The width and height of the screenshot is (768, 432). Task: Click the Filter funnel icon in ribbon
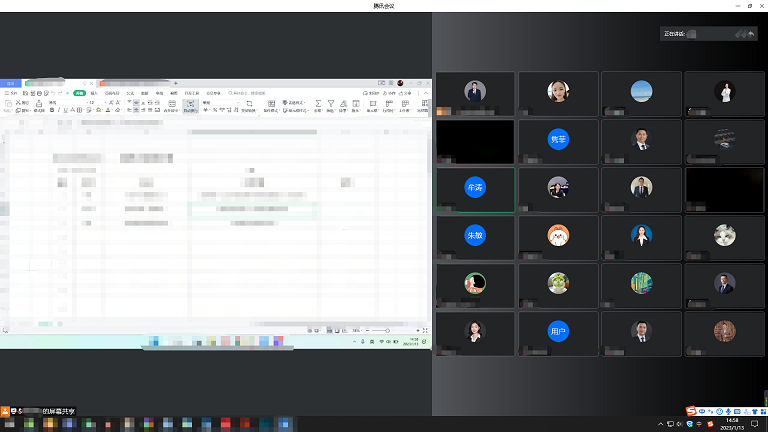[332, 104]
